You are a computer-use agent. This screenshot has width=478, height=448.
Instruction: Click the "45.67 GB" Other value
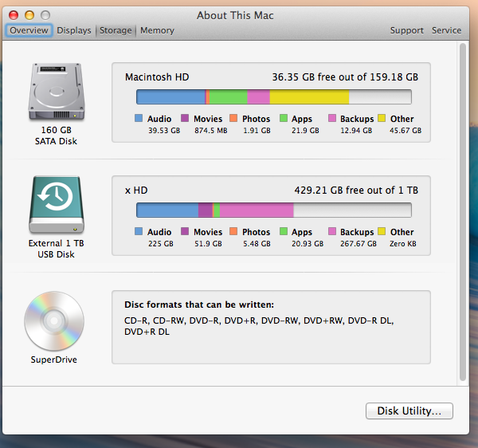tap(406, 131)
